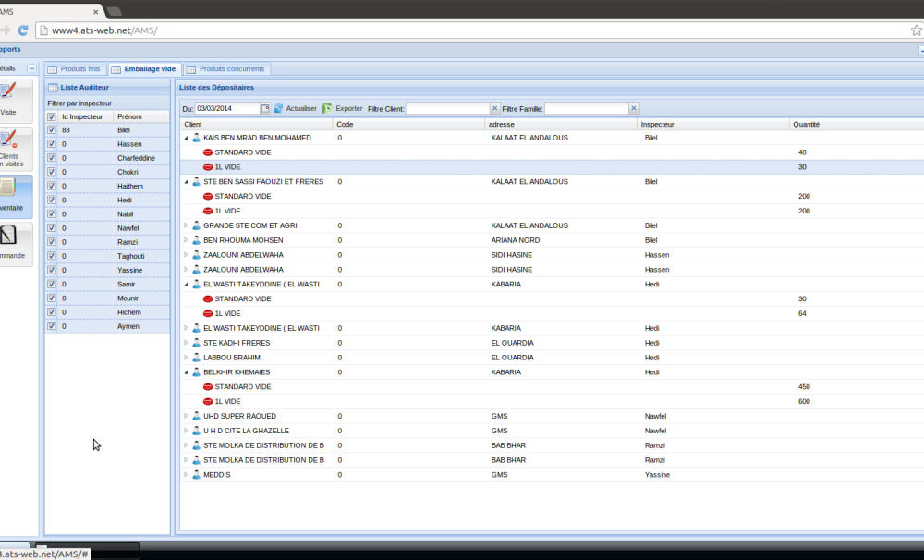
Task: Click the Commande sidebar icon
Action: tap(9, 243)
